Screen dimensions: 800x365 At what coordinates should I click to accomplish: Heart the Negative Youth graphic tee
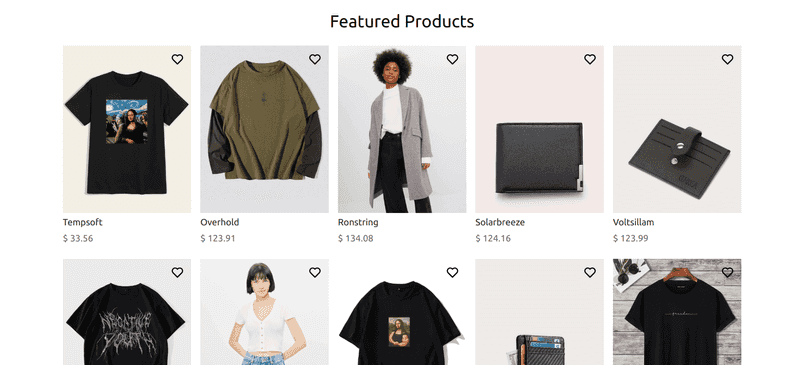pyautogui.click(x=177, y=273)
